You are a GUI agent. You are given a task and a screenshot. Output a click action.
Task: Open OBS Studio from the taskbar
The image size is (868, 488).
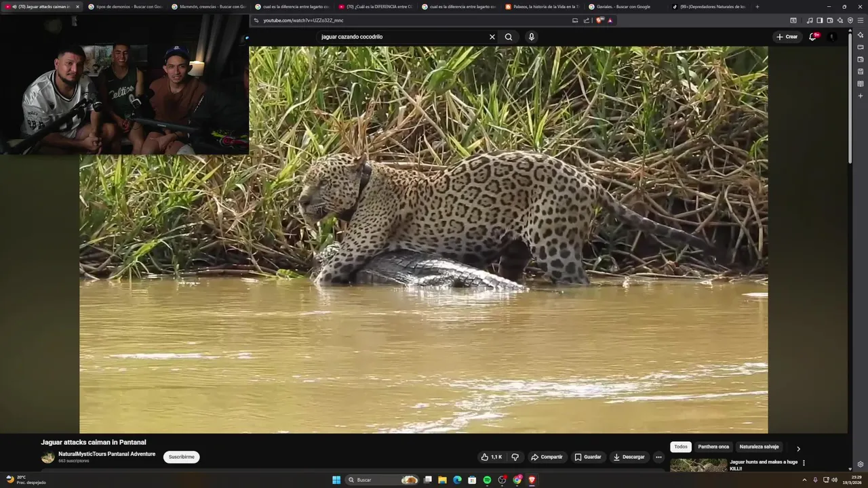(x=502, y=480)
